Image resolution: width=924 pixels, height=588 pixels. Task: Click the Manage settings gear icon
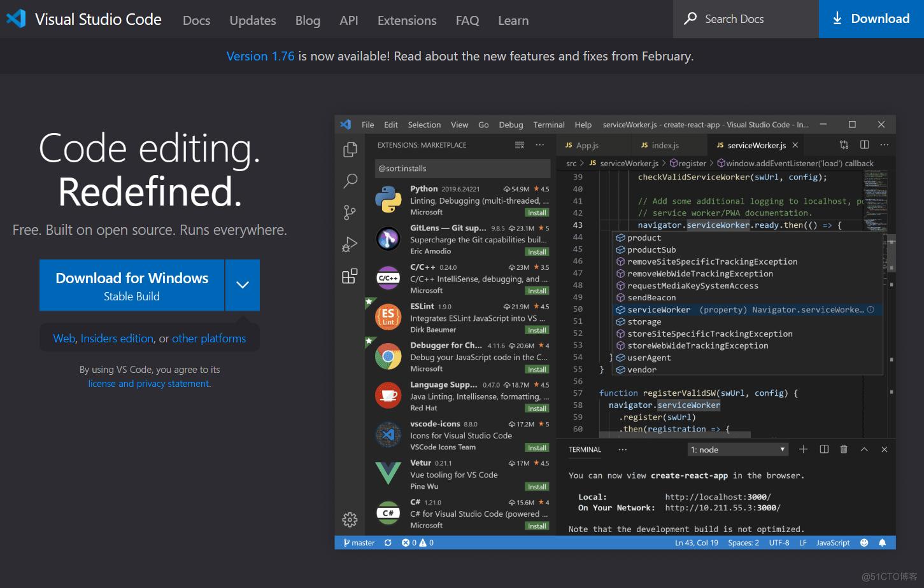[350, 519]
